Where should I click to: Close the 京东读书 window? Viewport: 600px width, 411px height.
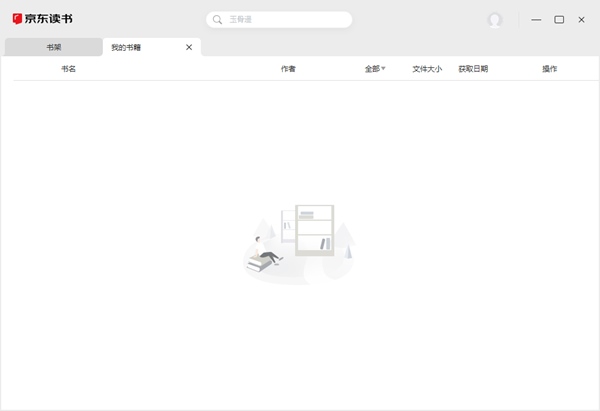coord(581,20)
